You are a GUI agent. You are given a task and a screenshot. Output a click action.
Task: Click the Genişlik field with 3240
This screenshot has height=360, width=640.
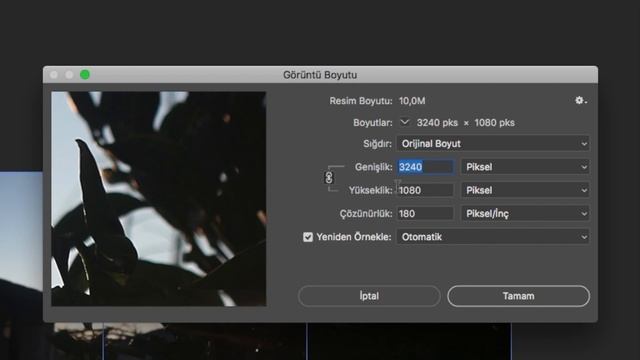[425, 167]
